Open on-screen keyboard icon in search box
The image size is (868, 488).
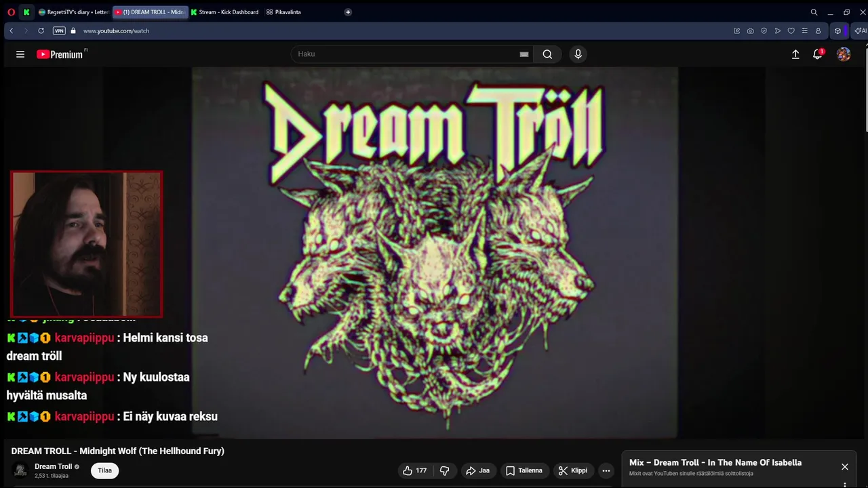click(524, 54)
